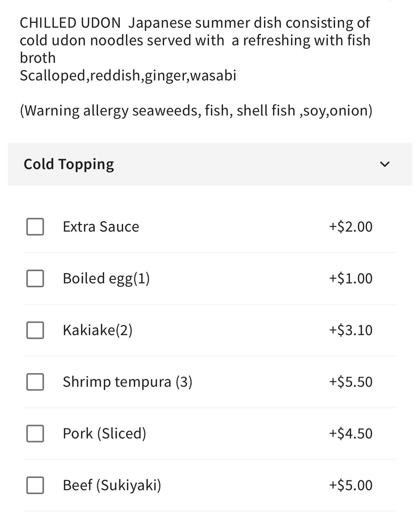This screenshot has height=525, width=420.
Task: Select the Shrimp tempura (3) checkbox
Action: (35, 382)
